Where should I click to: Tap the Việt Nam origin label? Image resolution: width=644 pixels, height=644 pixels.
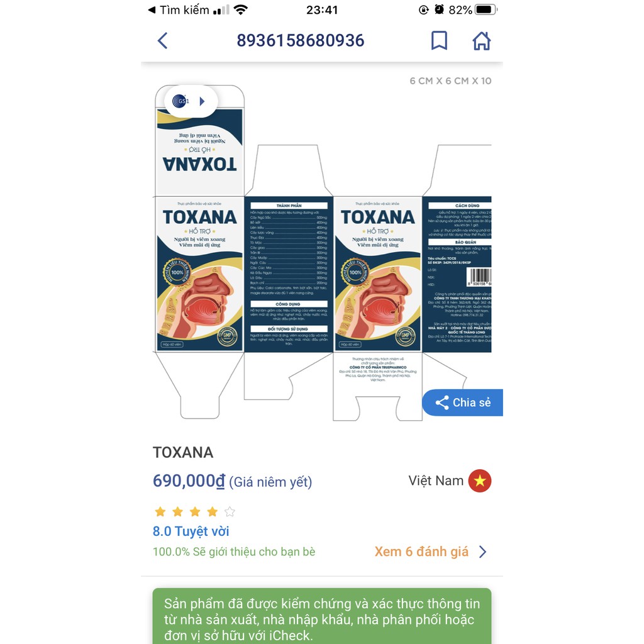tap(436, 480)
